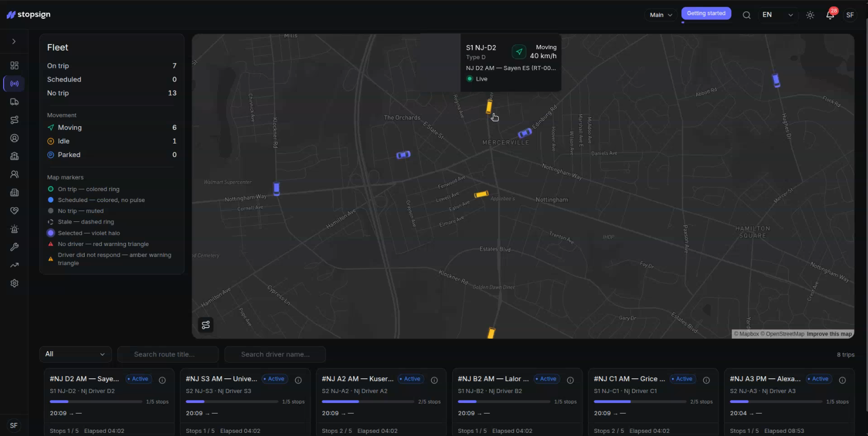This screenshot has height=436, width=868.
Task: Select the yellow vehicle marker near Applebee's
Action: click(x=481, y=194)
